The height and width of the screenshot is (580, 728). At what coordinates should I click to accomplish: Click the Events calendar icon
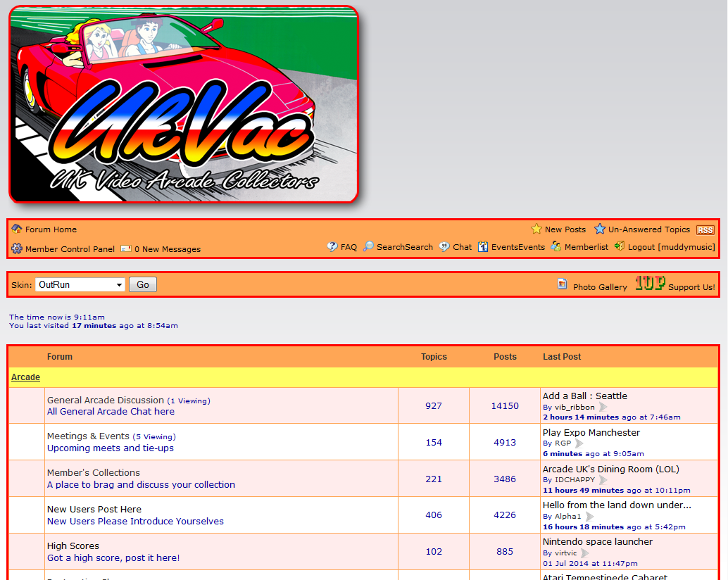click(x=483, y=247)
